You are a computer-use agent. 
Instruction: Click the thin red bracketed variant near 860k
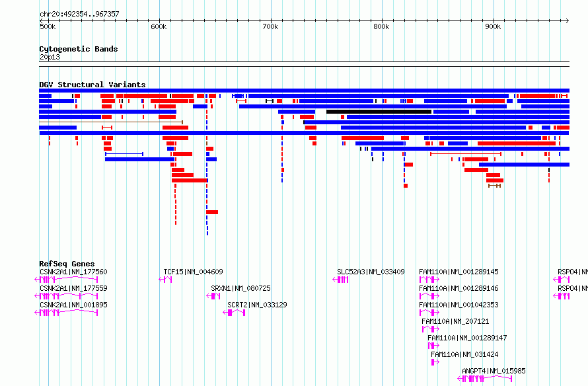[466, 154]
